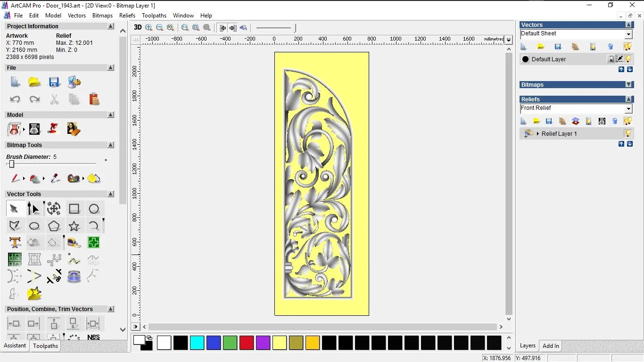Pick the cyan color swatch
This screenshot has height=362, width=644.
coord(197,343)
